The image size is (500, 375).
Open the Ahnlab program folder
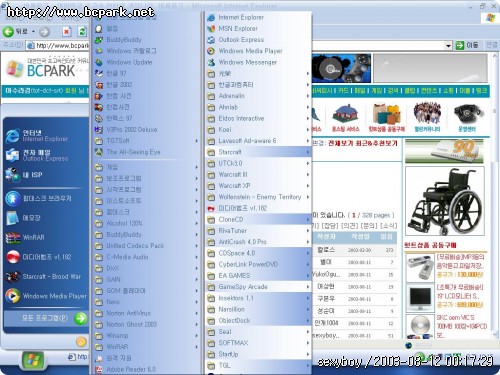[x=258, y=107]
